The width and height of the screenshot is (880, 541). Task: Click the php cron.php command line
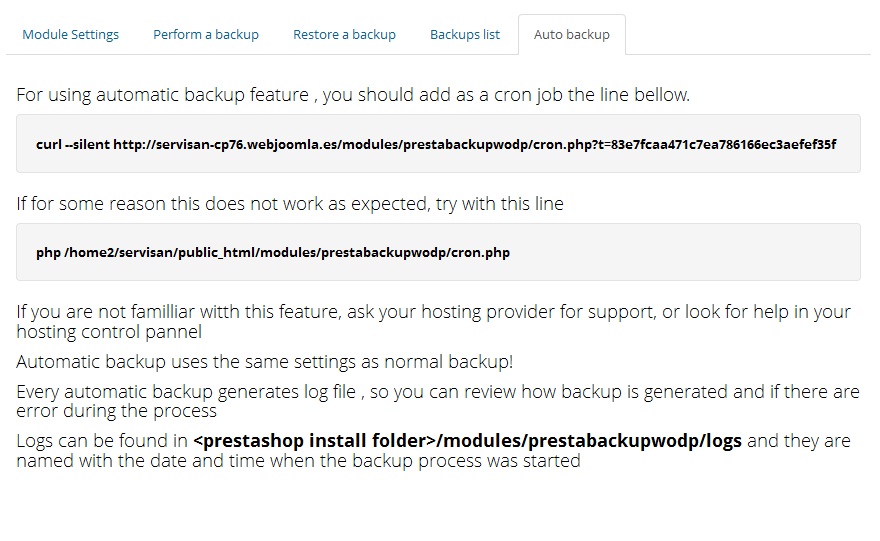273,253
